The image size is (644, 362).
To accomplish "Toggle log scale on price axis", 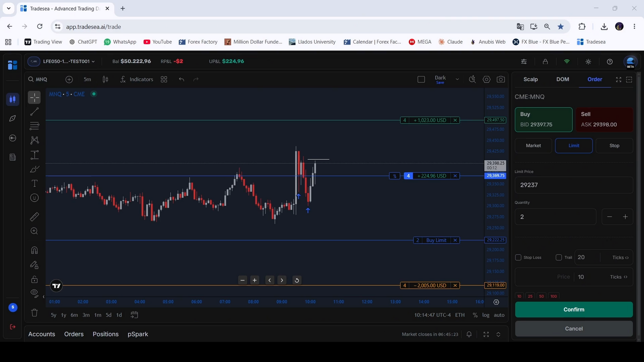I will [486, 315].
